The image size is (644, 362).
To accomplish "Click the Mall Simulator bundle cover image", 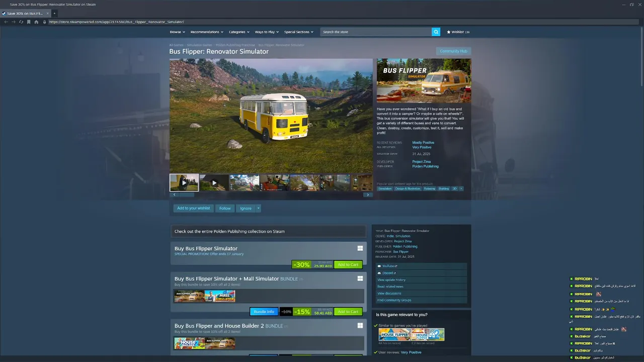I will (220, 296).
